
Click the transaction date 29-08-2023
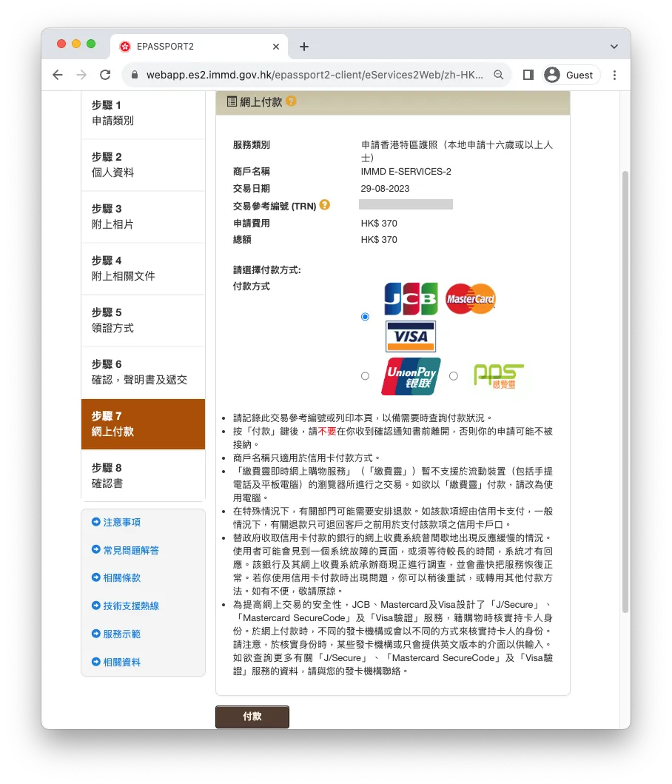click(x=385, y=189)
